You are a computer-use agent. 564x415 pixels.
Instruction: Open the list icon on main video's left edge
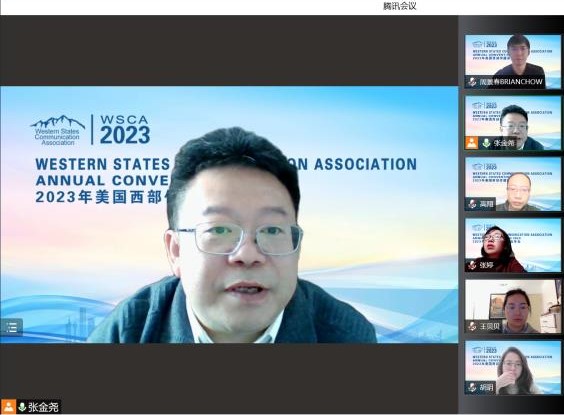(11, 327)
